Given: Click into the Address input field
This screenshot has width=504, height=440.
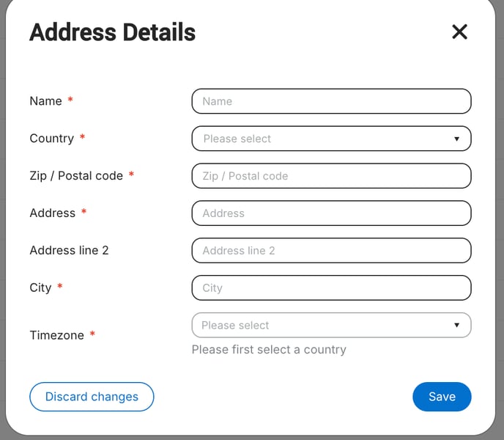Looking at the screenshot, I should click(331, 213).
